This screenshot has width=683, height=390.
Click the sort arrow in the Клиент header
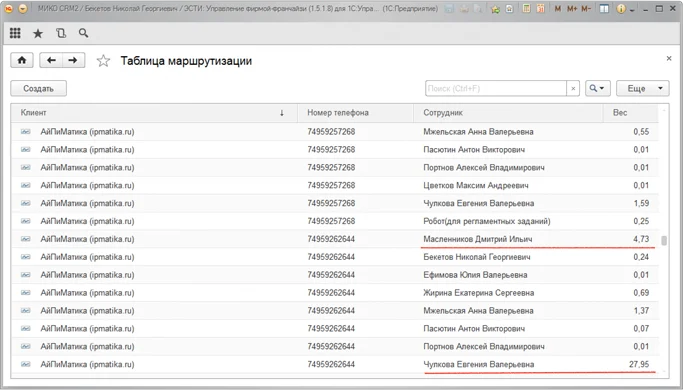click(x=282, y=113)
